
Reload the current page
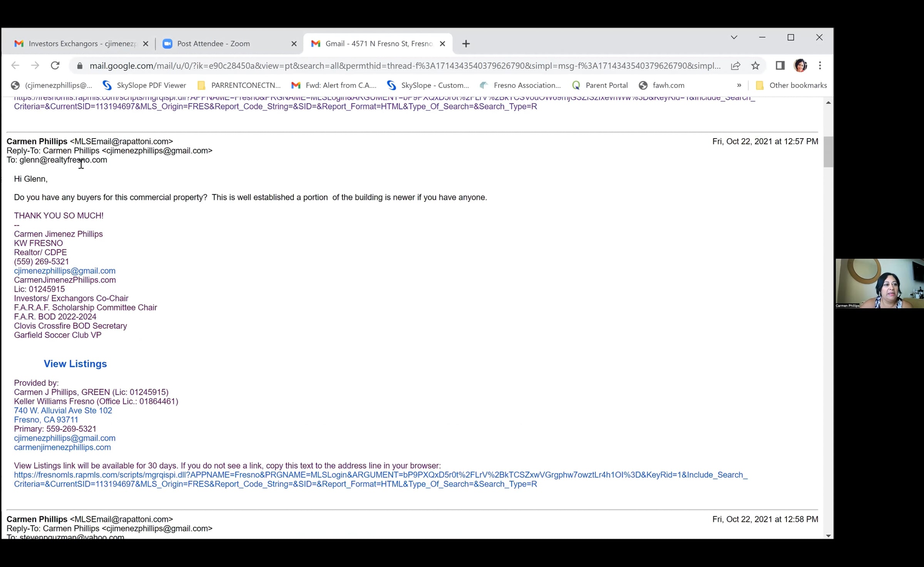pos(55,65)
